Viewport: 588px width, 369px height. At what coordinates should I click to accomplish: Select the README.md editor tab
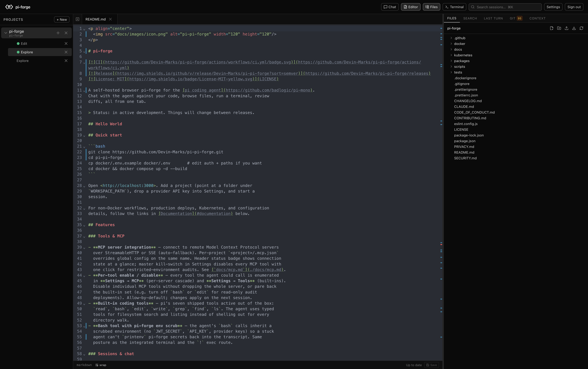(x=95, y=19)
